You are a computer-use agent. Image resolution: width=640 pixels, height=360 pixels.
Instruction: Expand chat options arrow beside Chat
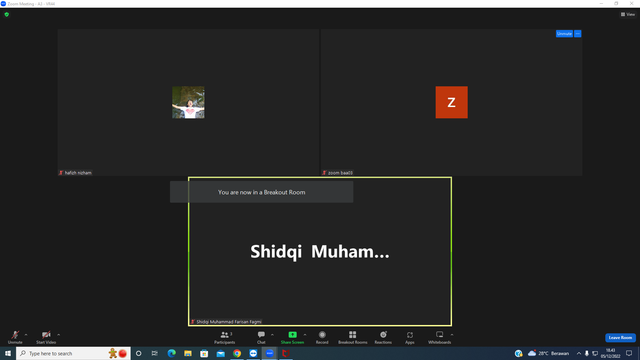272,335
